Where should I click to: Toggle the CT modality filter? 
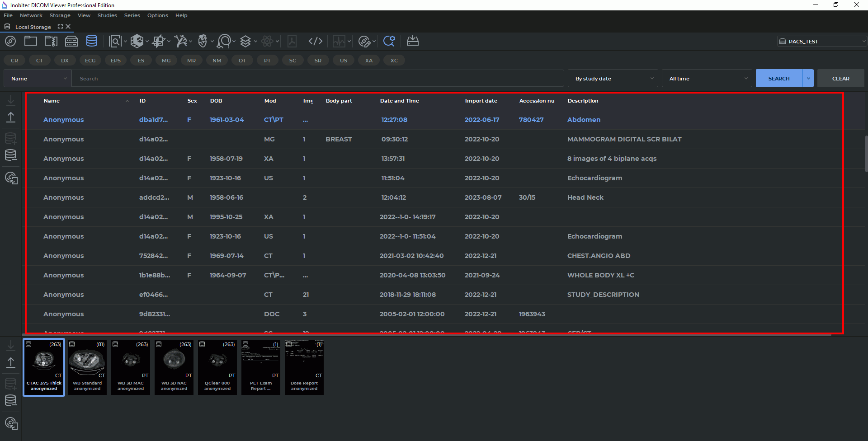[x=40, y=61]
